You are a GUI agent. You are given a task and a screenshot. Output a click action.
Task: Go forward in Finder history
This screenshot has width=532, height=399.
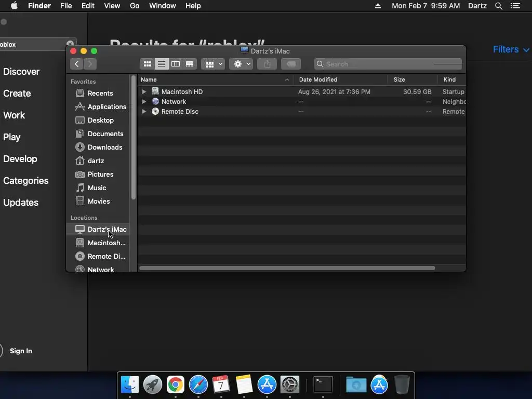90,64
